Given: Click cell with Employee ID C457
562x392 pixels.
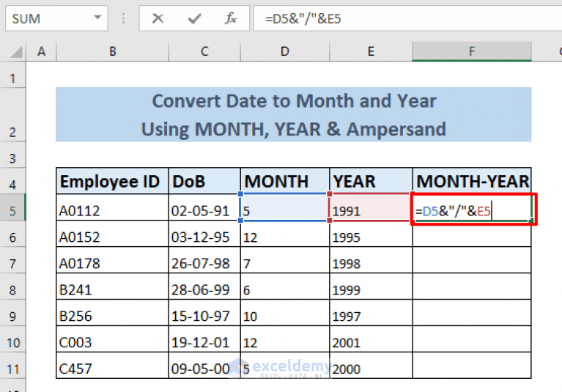Looking at the screenshot, I should (112, 365).
